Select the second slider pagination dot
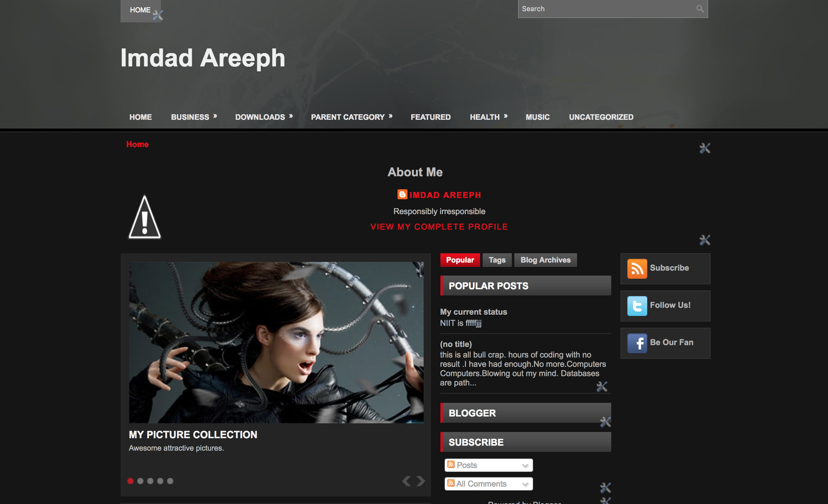The image size is (828, 504). tap(140, 481)
